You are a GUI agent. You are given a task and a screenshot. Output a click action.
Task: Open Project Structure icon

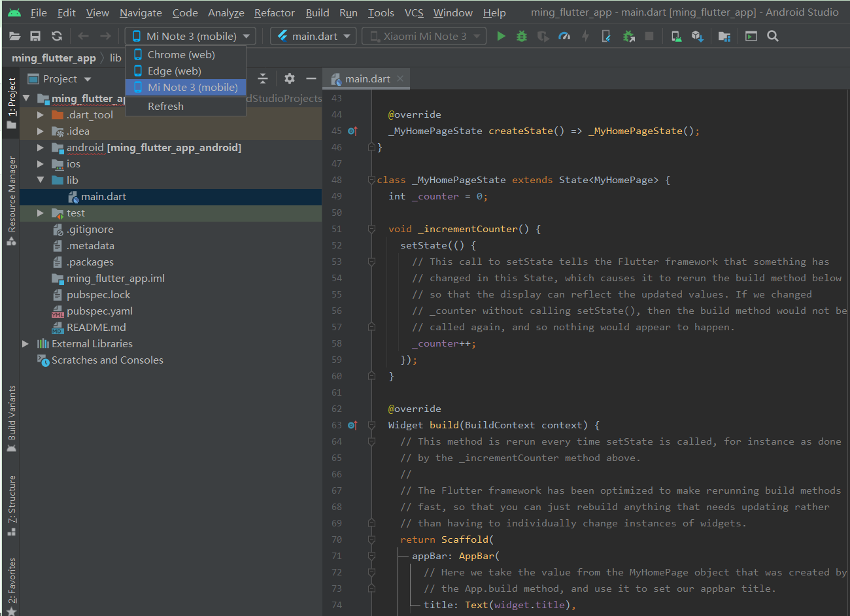tap(724, 37)
